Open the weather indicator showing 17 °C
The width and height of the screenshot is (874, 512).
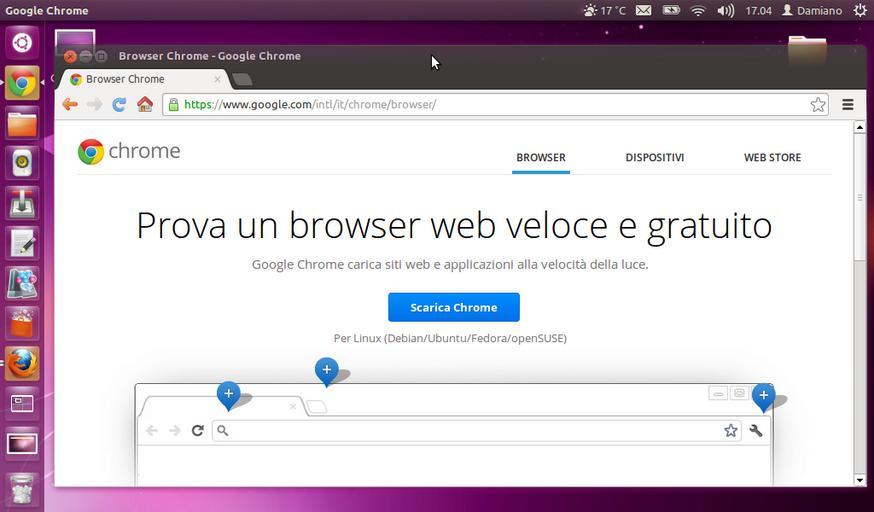[x=605, y=10]
